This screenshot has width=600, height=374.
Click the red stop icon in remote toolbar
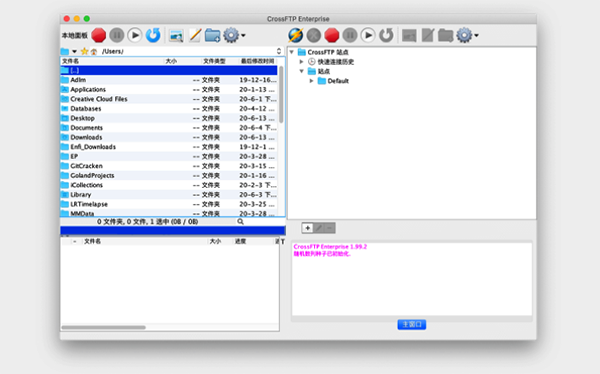(x=332, y=35)
